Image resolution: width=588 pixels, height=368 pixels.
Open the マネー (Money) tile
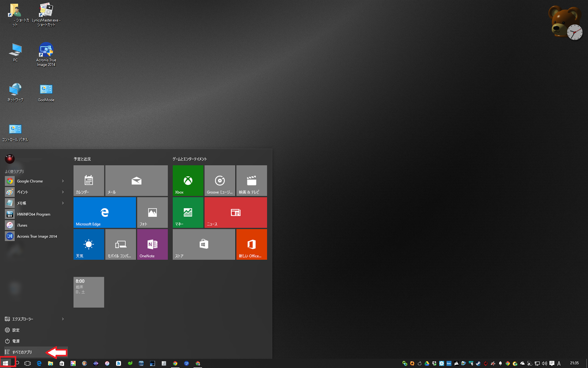[x=188, y=212]
